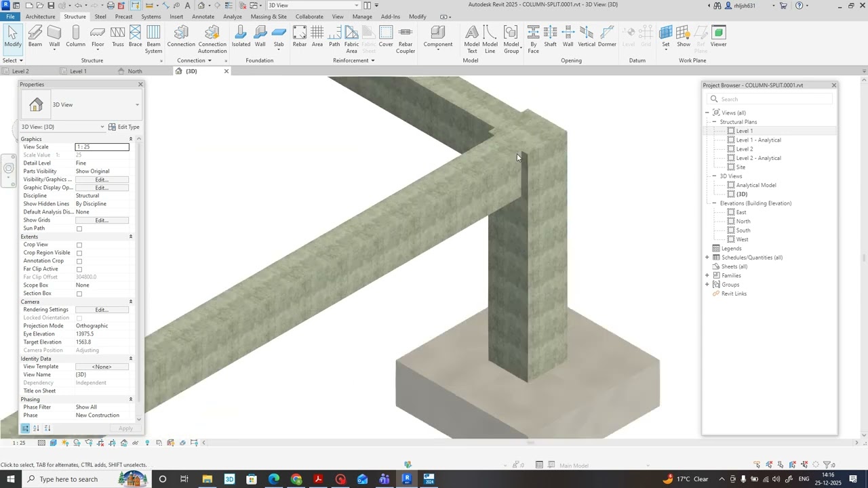Click Edit for Show Grids

[x=102, y=220]
